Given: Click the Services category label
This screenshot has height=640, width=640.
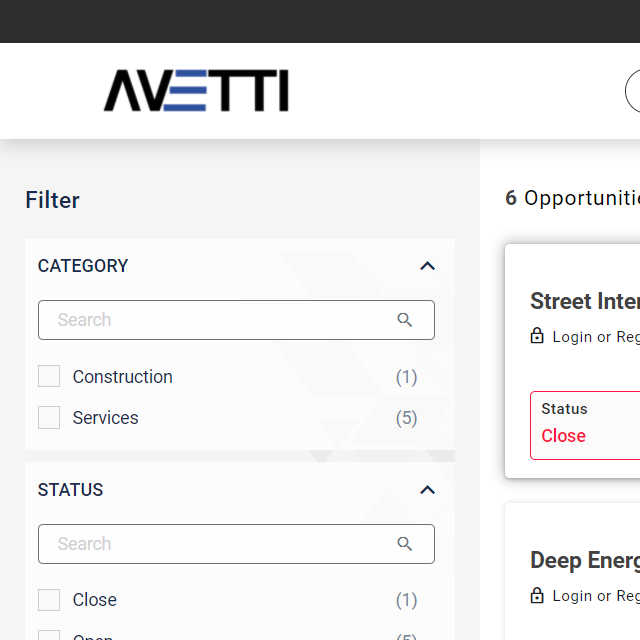Looking at the screenshot, I should coord(105,418).
